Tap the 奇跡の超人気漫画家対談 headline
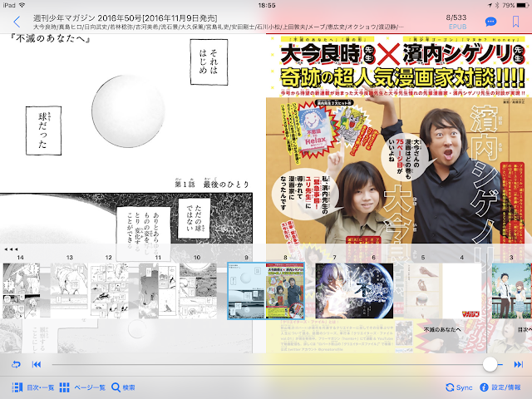This screenshot has width=532, height=399. [x=402, y=77]
